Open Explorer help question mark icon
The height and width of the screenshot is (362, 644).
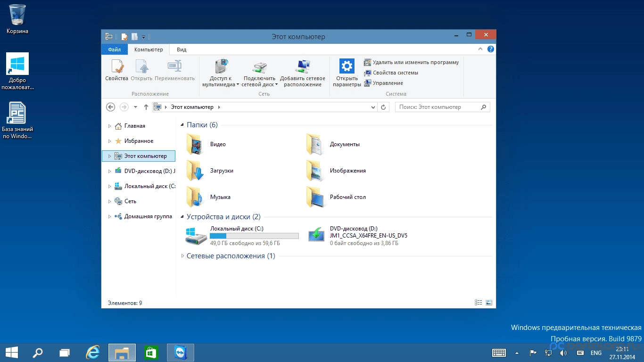(x=491, y=49)
